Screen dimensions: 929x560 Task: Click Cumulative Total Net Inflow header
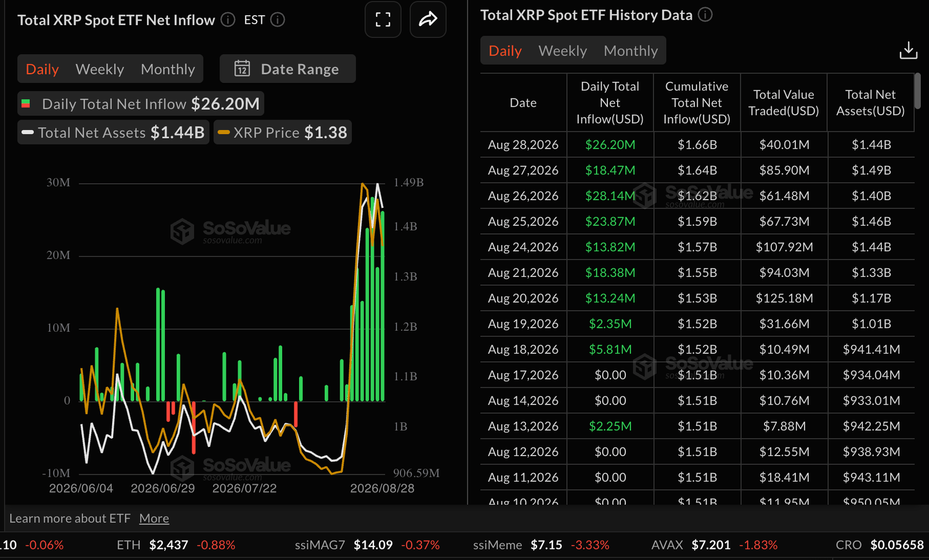(697, 103)
